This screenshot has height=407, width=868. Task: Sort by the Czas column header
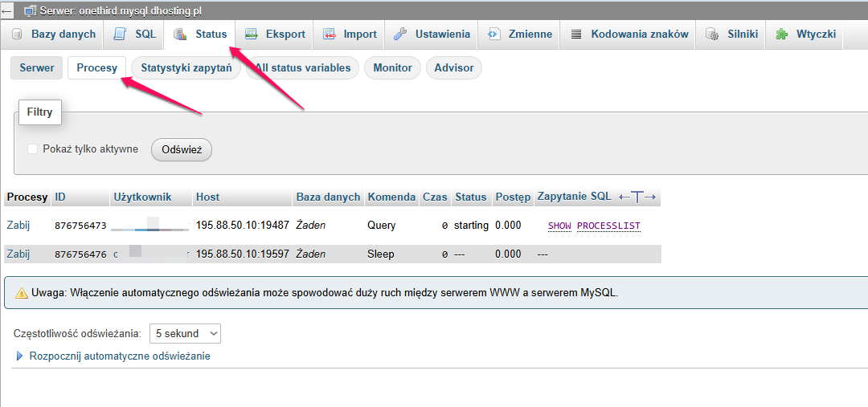(435, 197)
